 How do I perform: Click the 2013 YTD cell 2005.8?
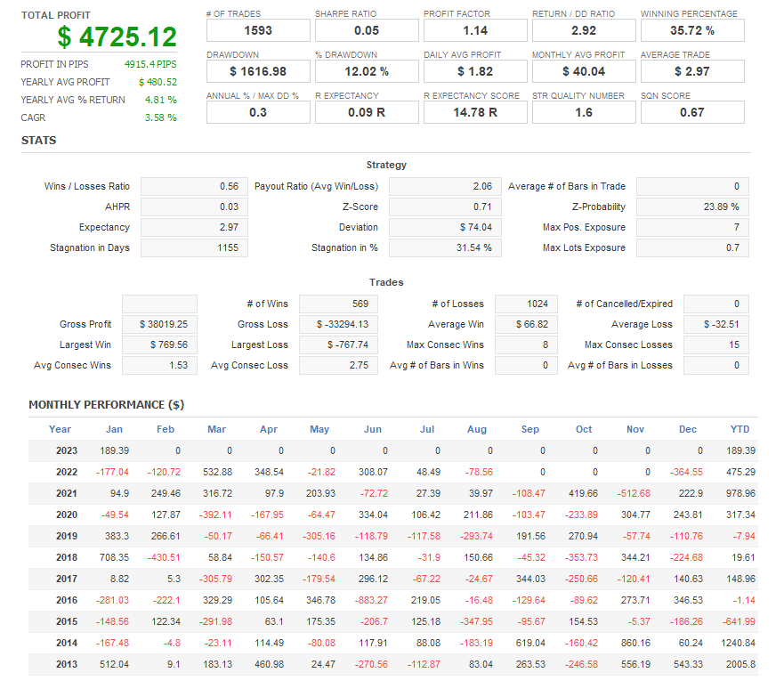pos(740,664)
